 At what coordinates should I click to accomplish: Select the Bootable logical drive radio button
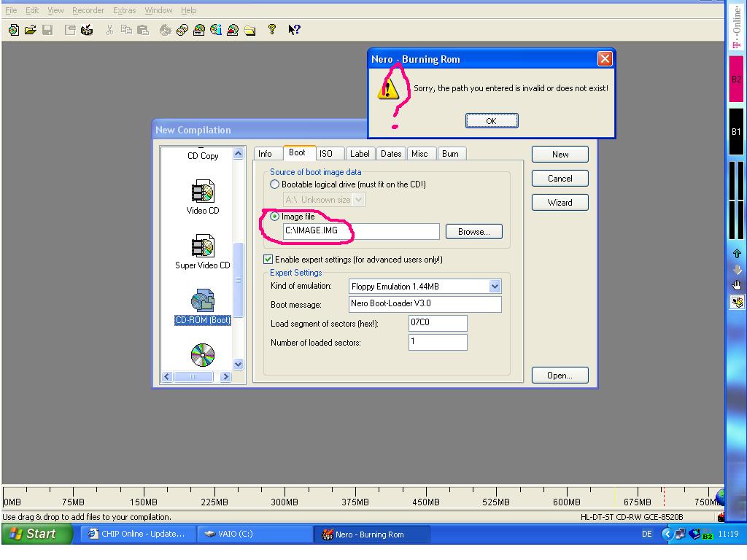point(274,184)
